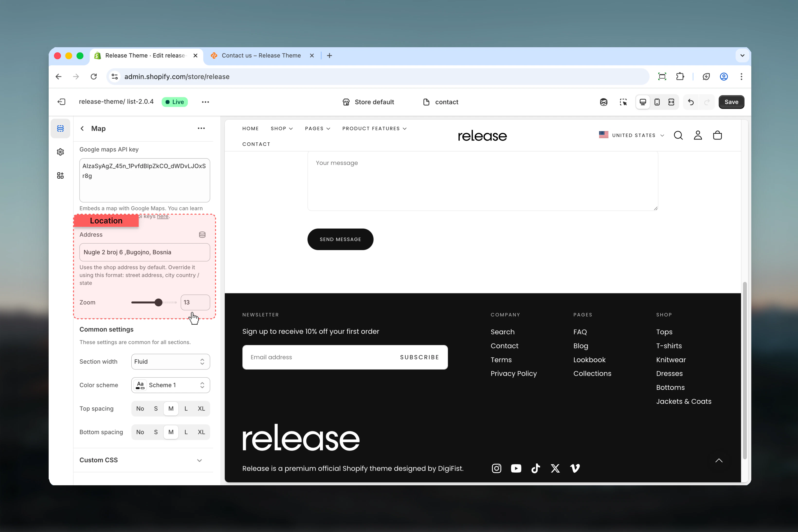Adjust the Zoom slider handle

coord(158,303)
